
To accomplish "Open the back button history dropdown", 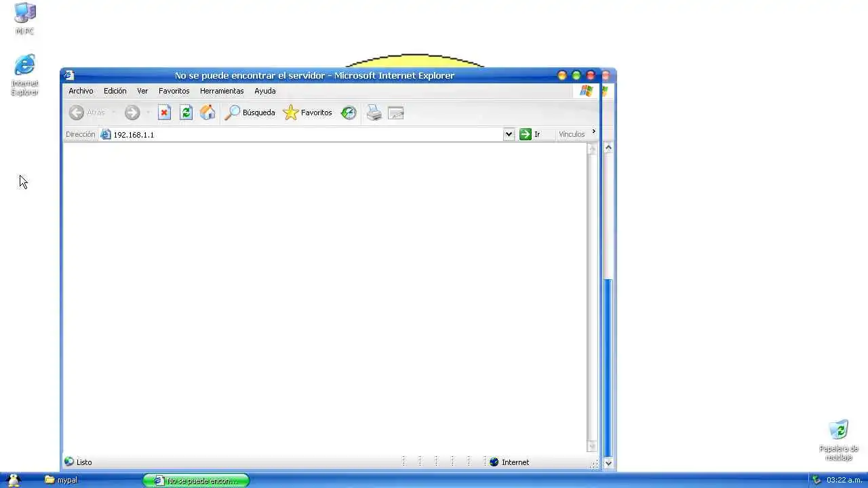I will pos(113,113).
